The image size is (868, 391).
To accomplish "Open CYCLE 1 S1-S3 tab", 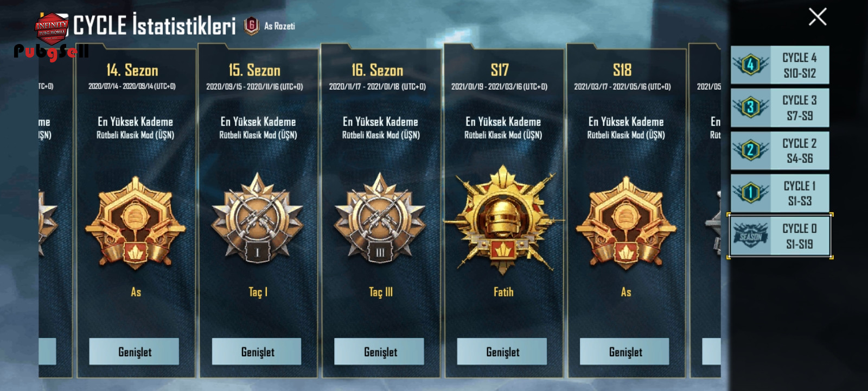I will coord(780,193).
